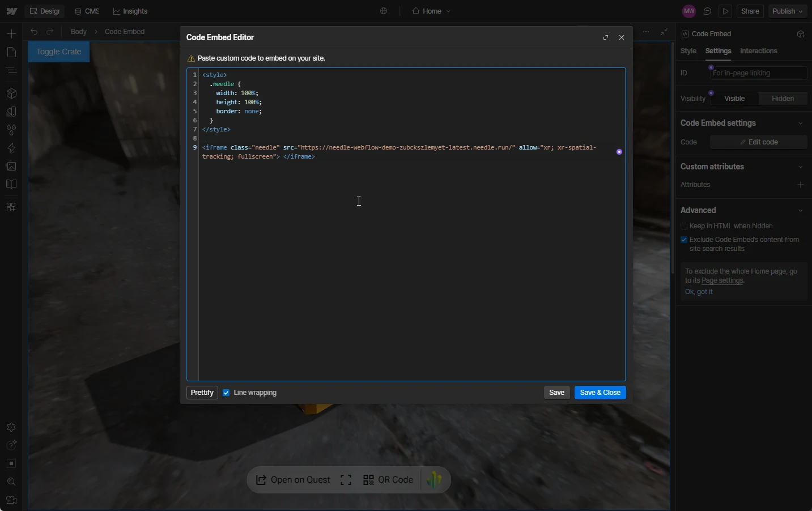This screenshot has width=812, height=511.
Task: Uncheck Exclude Code Embed's content from search
Action: (x=684, y=240)
